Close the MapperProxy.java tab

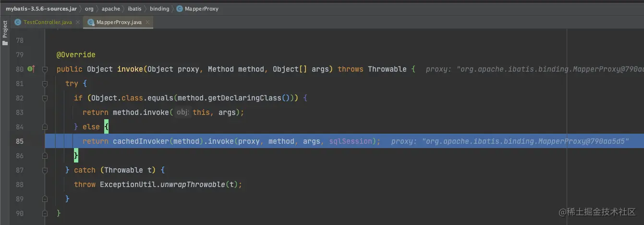coord(147,22)
